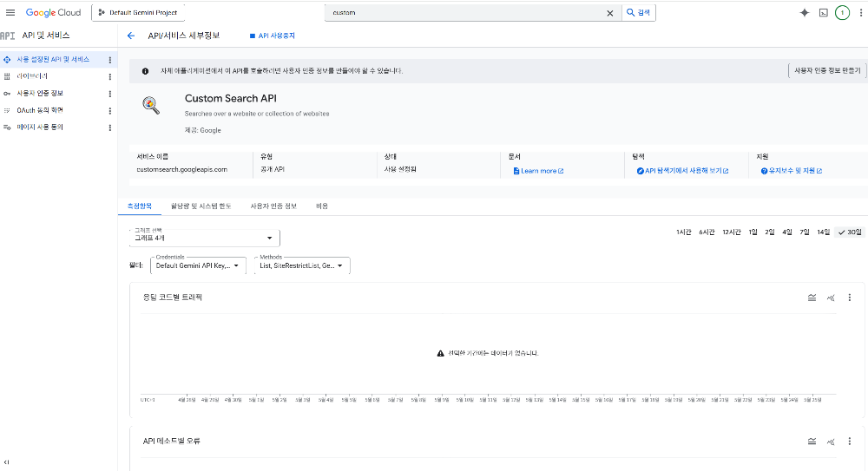Expand the Credentials filter dropdown
The image size is (868, 471).
(198, 265)
